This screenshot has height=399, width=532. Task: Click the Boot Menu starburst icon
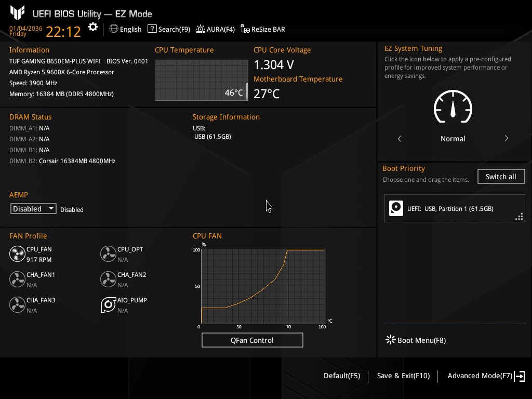coord(391,340)
